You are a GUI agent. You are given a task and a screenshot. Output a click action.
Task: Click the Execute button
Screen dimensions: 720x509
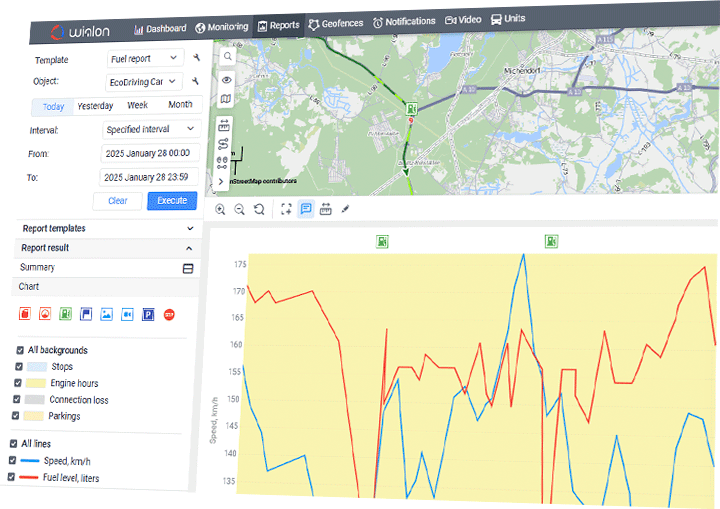point(172,201)
